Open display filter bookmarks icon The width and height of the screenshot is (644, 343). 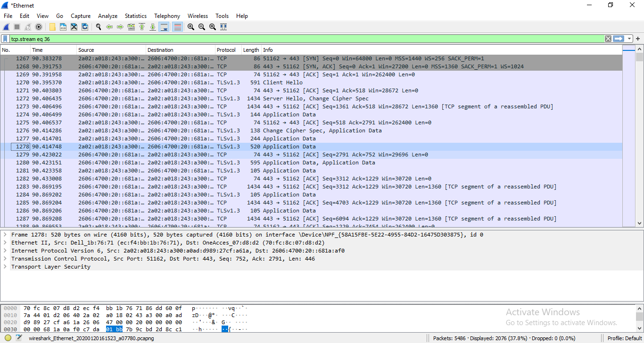pos(5,39)
